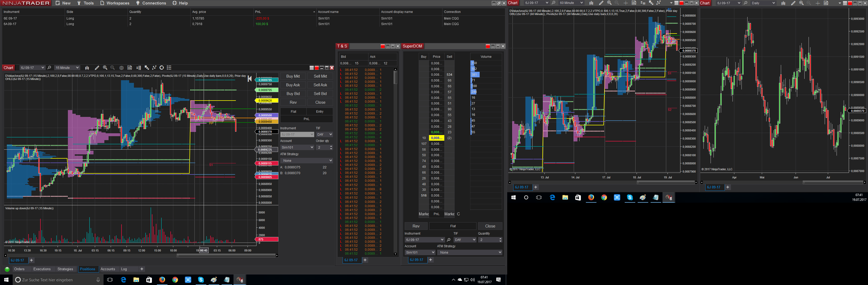This screenshot has width=868, height=285.
Task: Search instrument on the 15 Minute chart
Action: (49, 68)
